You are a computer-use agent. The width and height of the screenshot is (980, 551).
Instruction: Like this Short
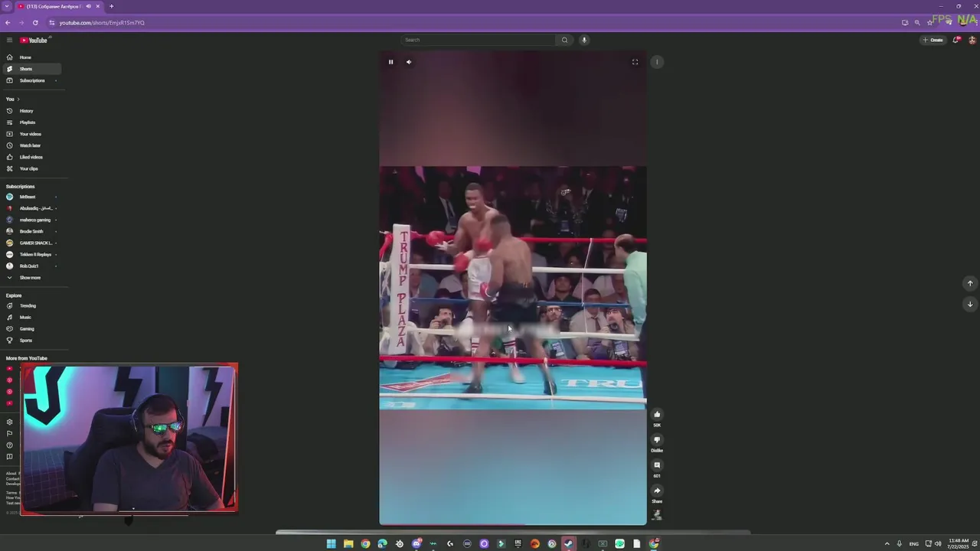[x=657, y=415]
